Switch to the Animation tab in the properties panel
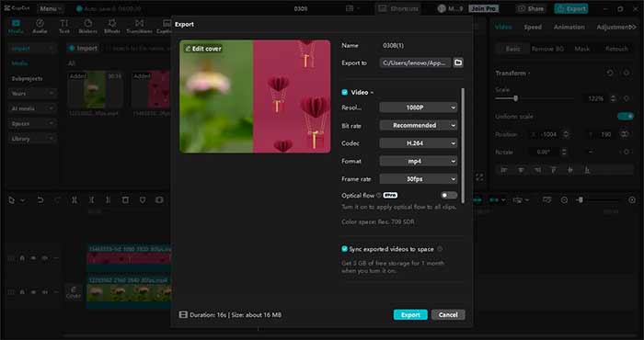 point(569,27)
